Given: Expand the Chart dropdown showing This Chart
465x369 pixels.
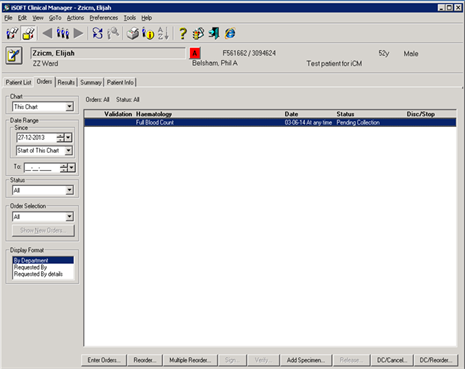Looking at the screenshot, I should tap(69, 107).
